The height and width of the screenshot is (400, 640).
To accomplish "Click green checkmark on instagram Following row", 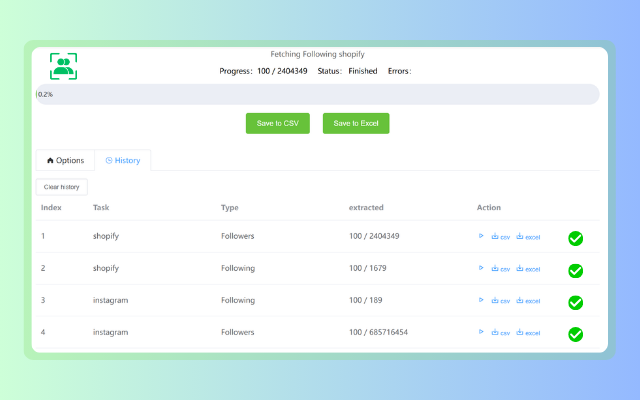I will (576, 302).
